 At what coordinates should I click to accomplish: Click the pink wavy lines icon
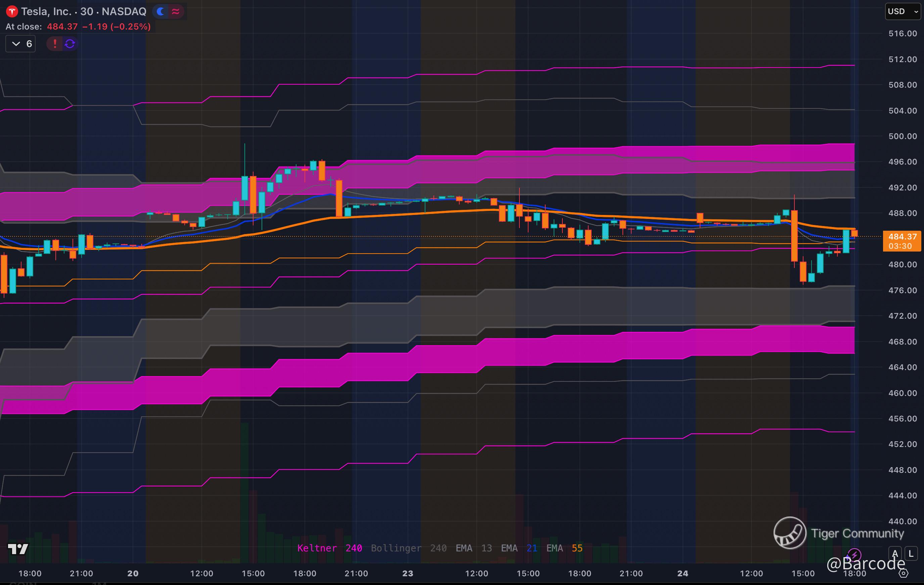coord(176,11)
